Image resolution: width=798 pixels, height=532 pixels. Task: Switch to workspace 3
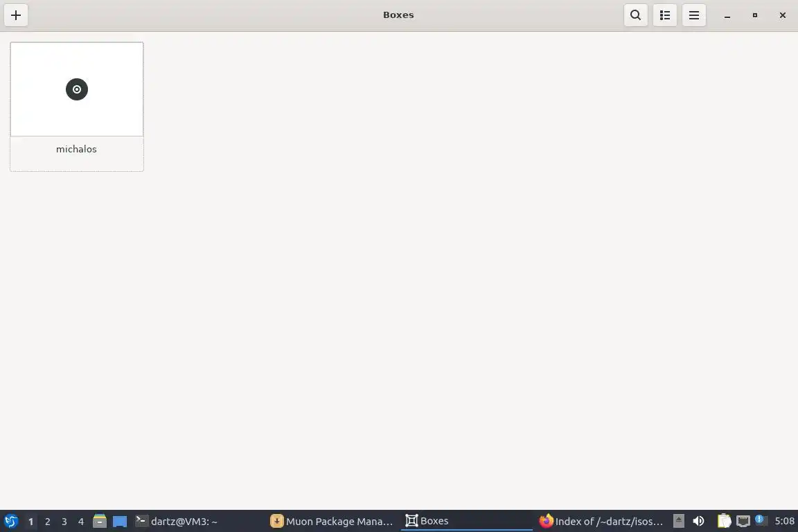tap(64, 522)
